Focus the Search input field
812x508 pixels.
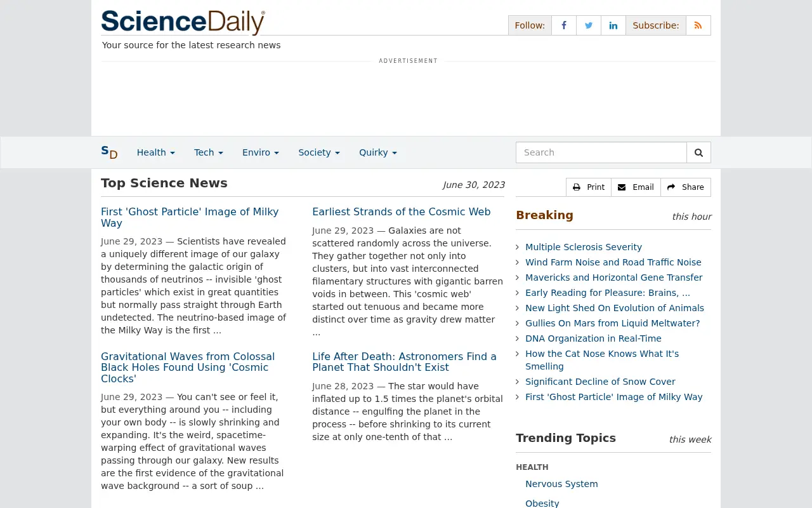point(601,152)
